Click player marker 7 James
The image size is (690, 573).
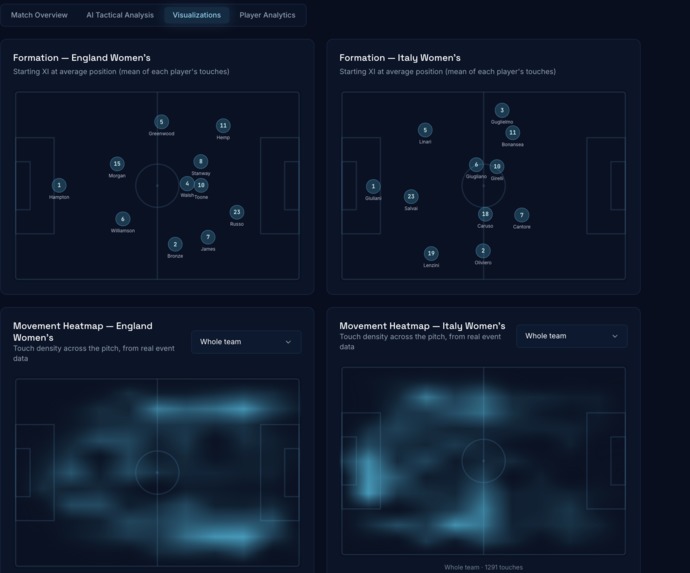click(208, 237)
